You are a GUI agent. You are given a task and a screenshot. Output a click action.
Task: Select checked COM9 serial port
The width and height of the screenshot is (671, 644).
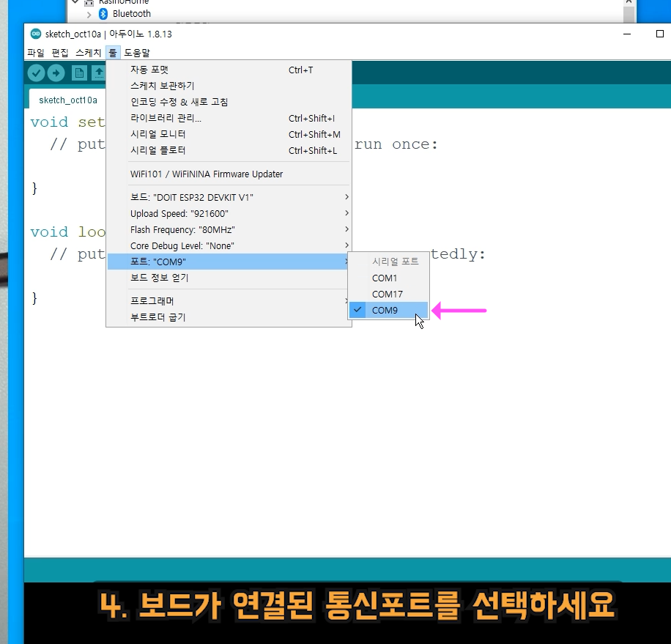(x=388, y=310)
